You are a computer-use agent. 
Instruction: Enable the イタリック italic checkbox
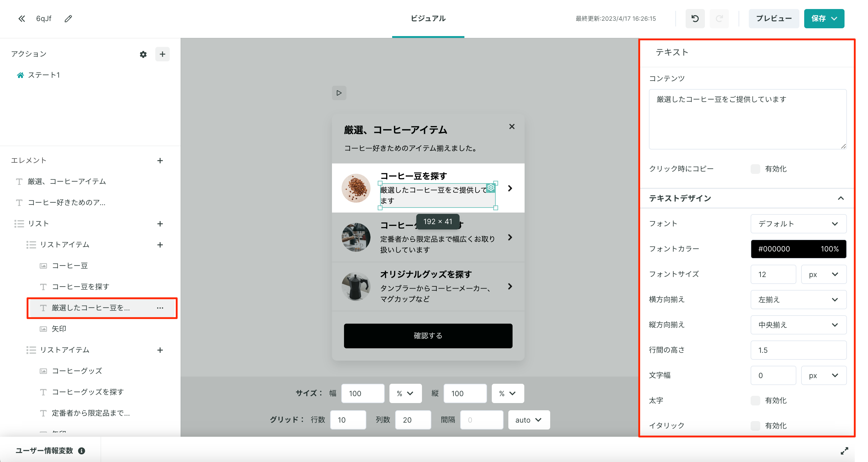[x=755, y=426]
